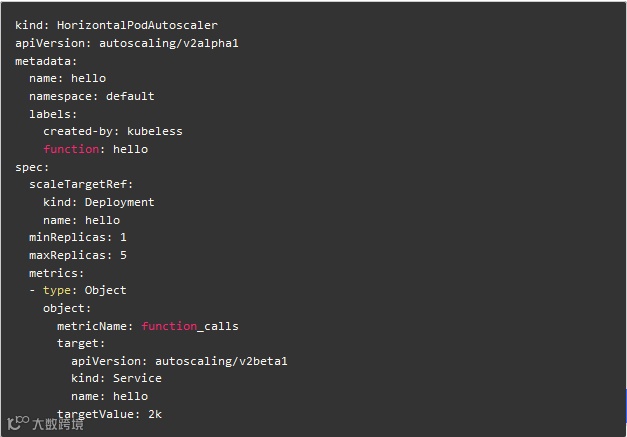627x437 pixels.
Task: Click the watermark logo icon
Action: [18, 423]
